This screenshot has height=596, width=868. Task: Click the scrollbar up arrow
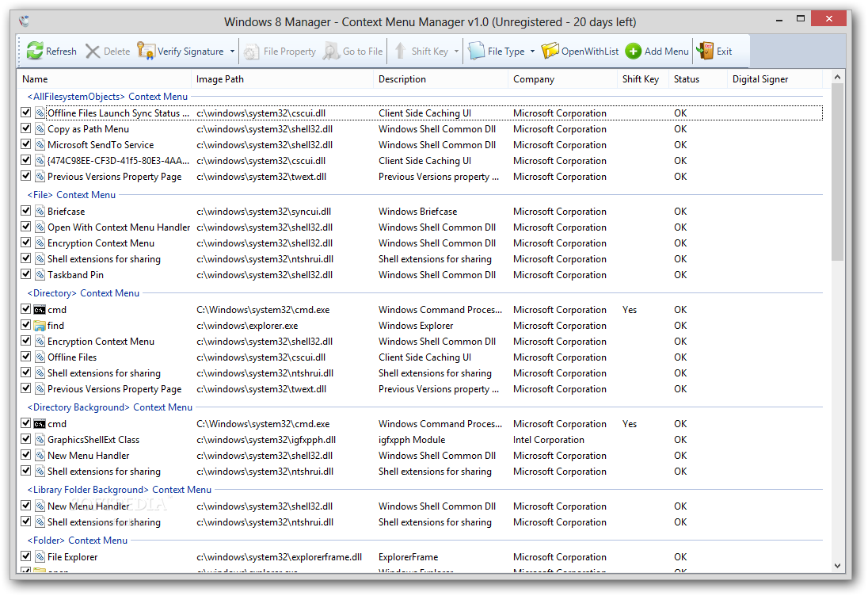pyautogui.click(x=837, y=77)
